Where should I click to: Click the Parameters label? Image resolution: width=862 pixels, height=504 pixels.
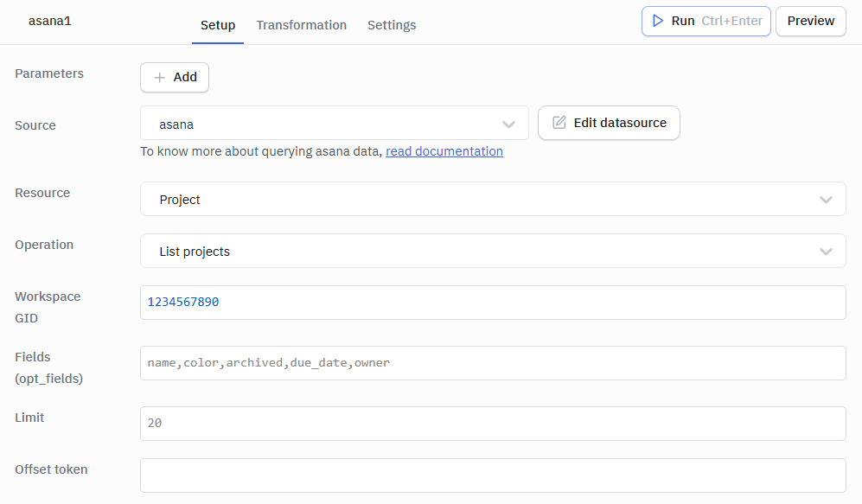49,73
